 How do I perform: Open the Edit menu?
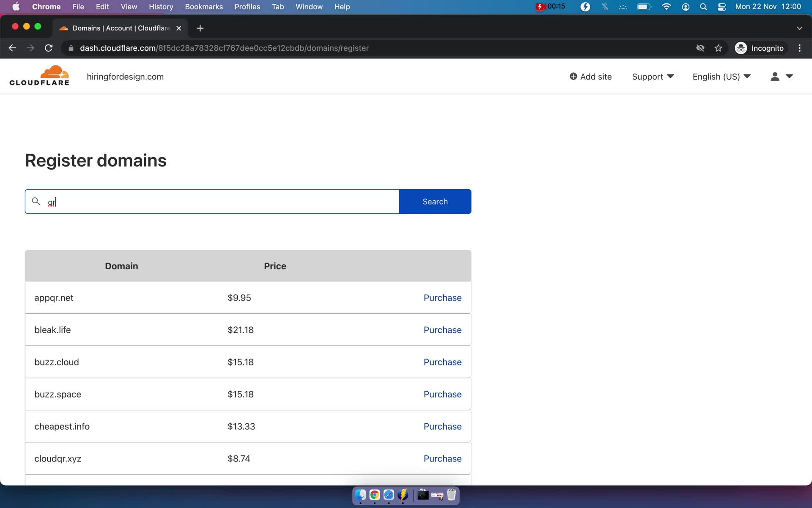point(102,6)
